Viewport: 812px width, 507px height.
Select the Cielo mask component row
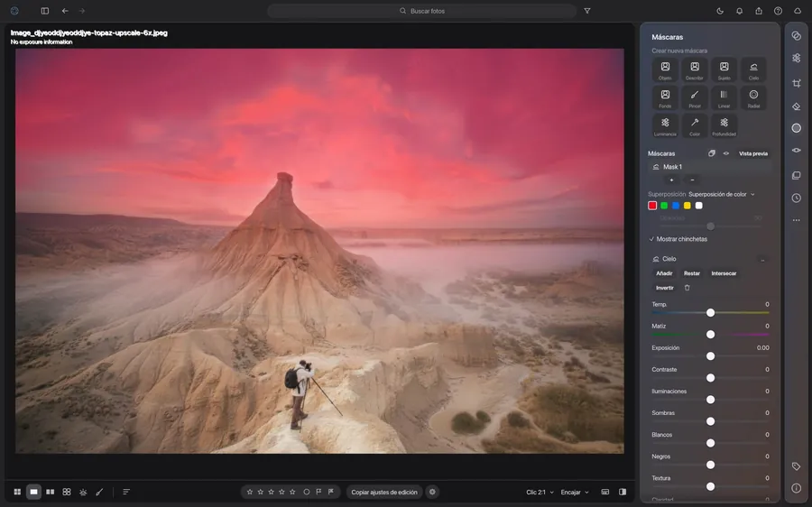(709, 259)
